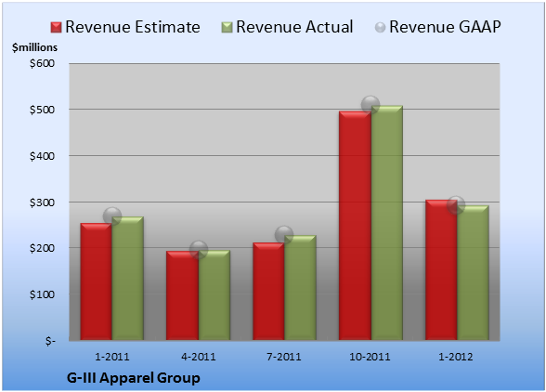Click the '1-2012' x-axis label
The image size is (546, 392).
coord(456,357)
